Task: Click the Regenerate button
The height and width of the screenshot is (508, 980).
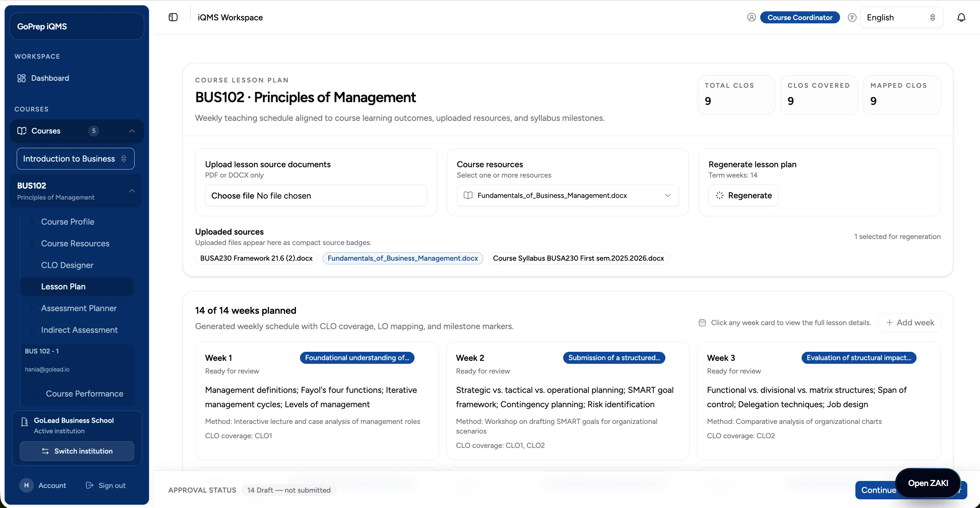Action: [743, 196]
